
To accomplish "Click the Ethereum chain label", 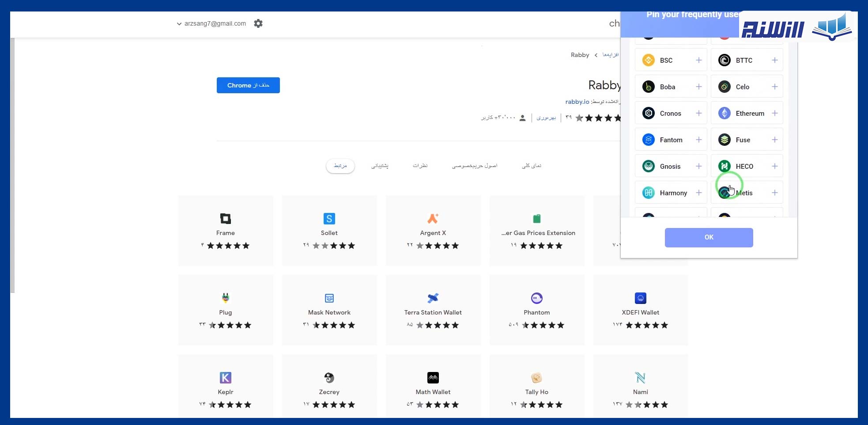I will [750, 113].
